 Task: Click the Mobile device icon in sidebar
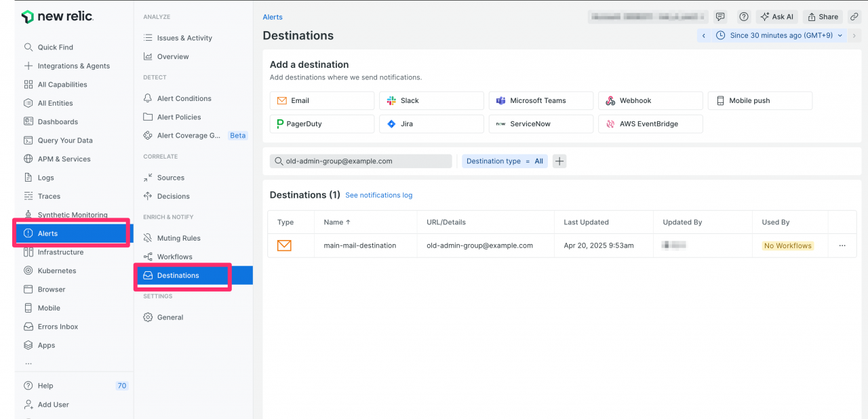tap(28, 308)
